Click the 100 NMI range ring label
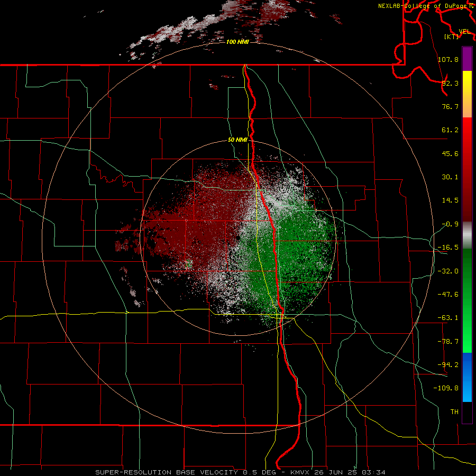Viewport: 476px width, 476px height. pyautogui.click(x=237, y=42)
